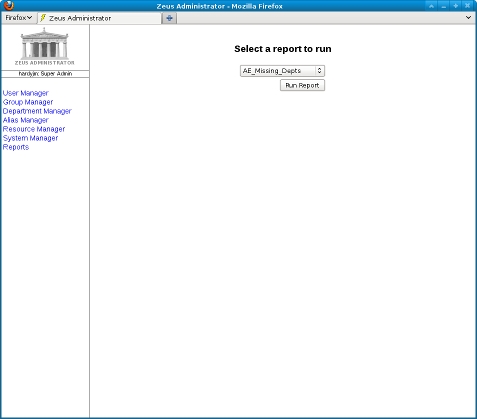The width and height of the screenshot is (477, 419).
Task: Open a new tab with plus icon
Action: pos(169,18)
